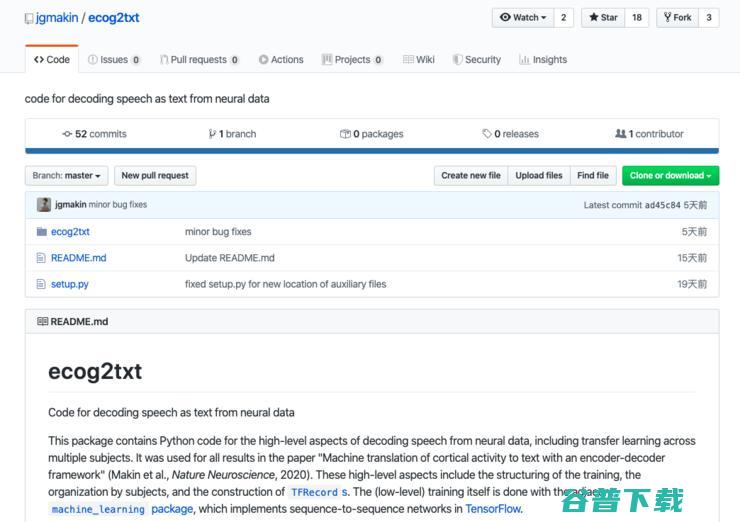Open the jgmakin owner profile link
740x522 pixels.
click(x=57, y=18)
